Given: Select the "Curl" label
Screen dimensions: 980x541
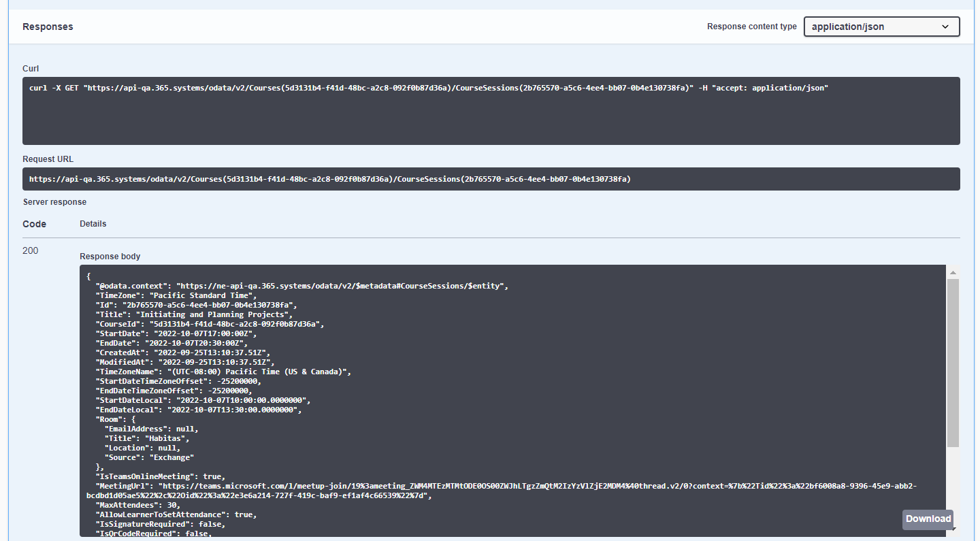Looking at the screenshot, I should tap(31, 69).
